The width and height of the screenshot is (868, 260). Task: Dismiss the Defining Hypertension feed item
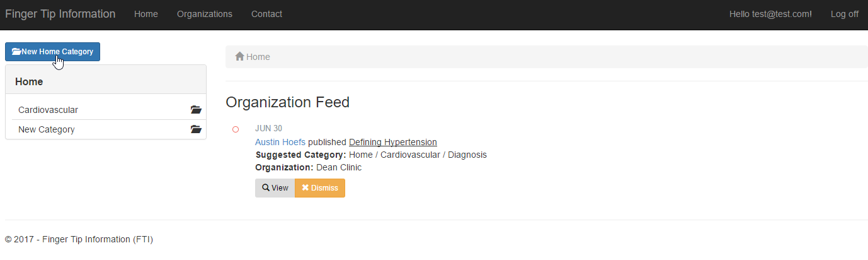coord(320,188)
